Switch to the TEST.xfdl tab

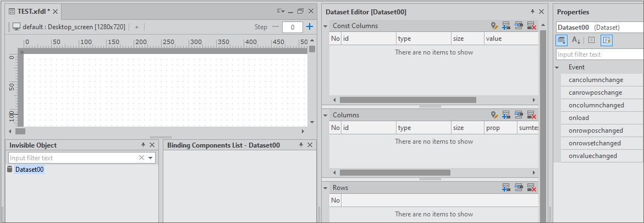coord(30,11)
